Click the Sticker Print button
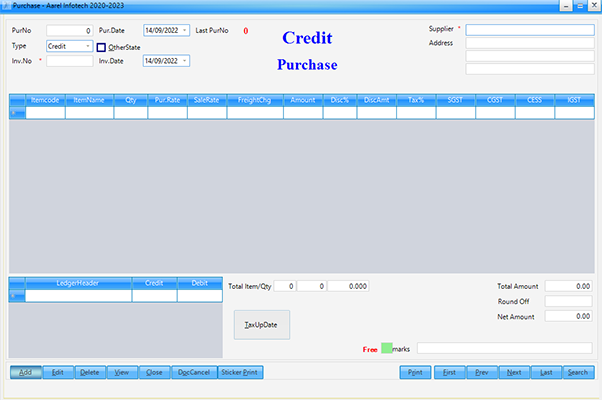This screenshot has height=400, width=602. pos(239,372)
